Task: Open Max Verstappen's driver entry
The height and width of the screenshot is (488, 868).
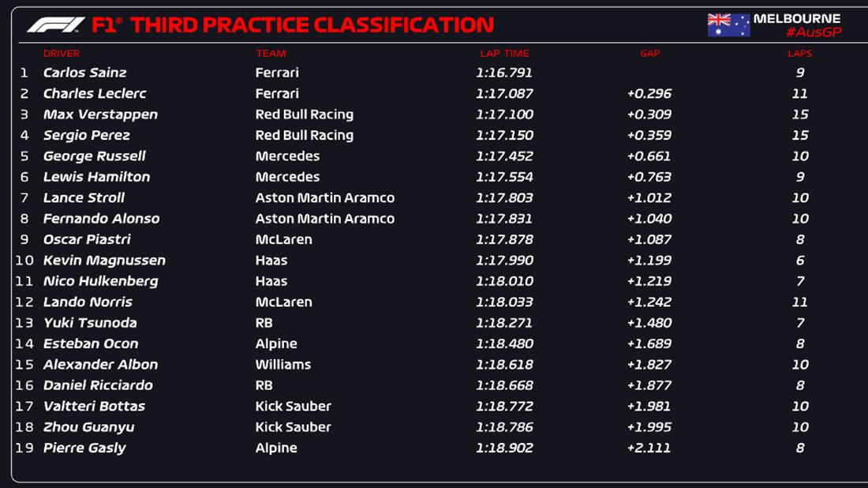Action: [x=100, y=114]
